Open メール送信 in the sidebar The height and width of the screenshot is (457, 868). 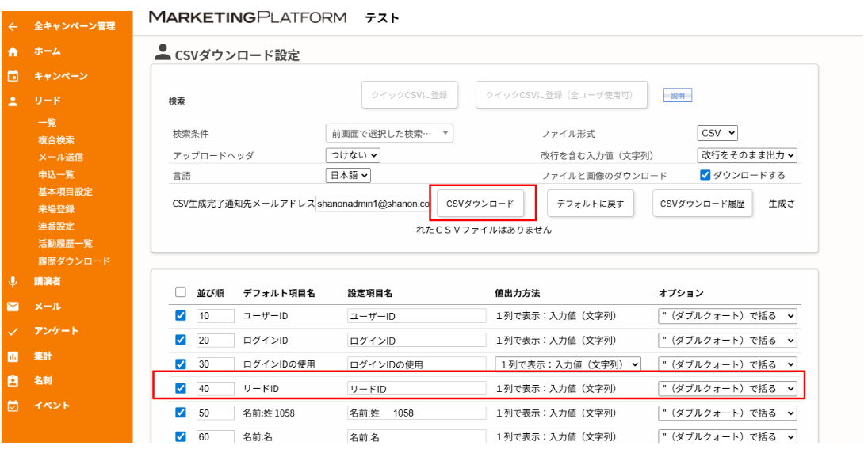click(60, 157)
